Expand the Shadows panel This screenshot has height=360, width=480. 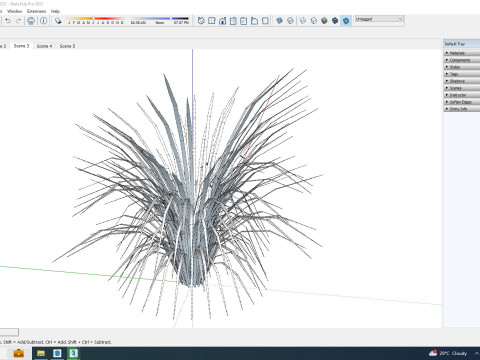[462, 81]
